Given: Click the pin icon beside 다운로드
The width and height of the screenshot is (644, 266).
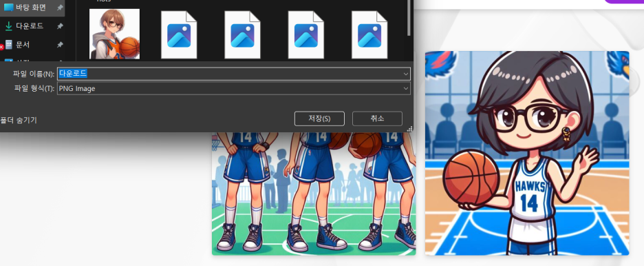Looking at the screenshot, I should tap(60, 26).
